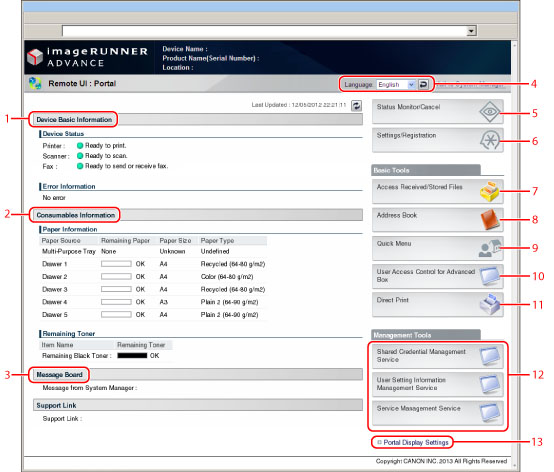Open the Direct Print printer icon
This screenshot has height=472, width=554.
click(x=490, y=304)
